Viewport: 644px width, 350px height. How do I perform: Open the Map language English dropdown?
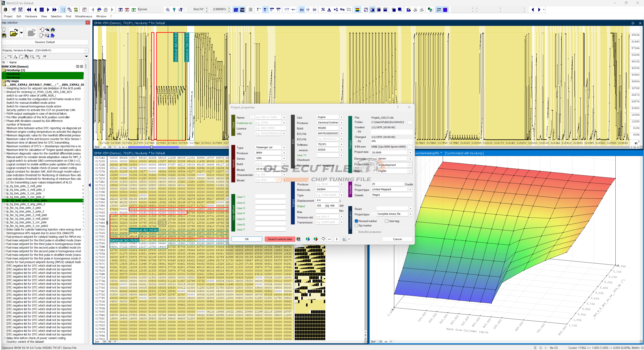click(410, 171)
